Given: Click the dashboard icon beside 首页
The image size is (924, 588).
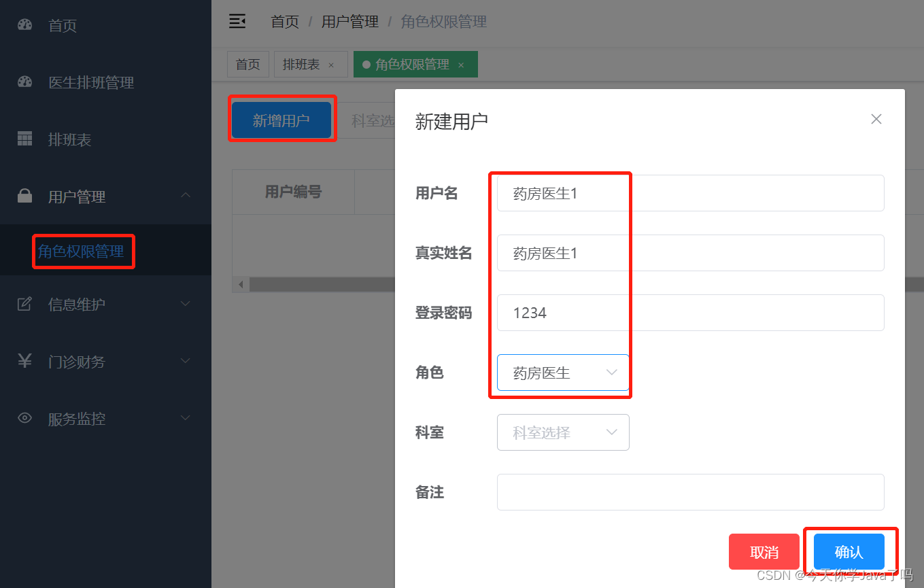Looking at the screenshot, I should click(x=24, y=25).
